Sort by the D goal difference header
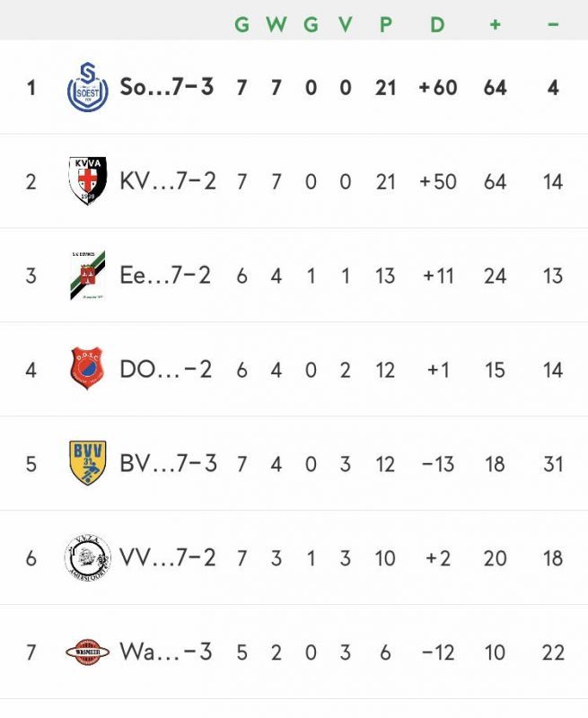Image resolution: width=588 pixels, height=718 pixels. click(x=437, y=24)
